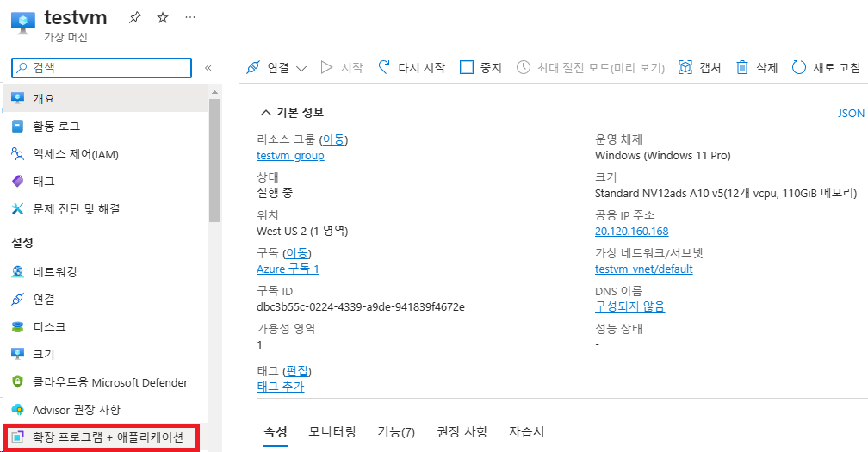
Task: Click the sidebar scrollbar up arrow
Action: point(214,92)
